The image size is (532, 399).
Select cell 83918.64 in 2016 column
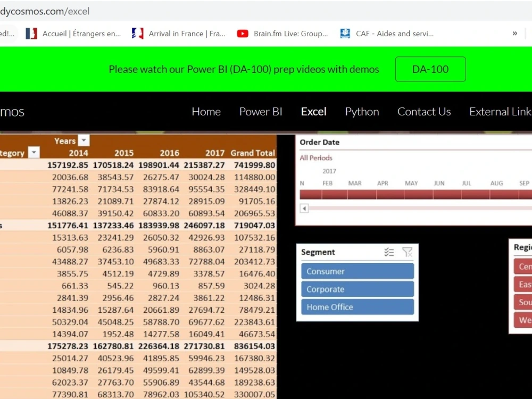(x=161, y=189)
